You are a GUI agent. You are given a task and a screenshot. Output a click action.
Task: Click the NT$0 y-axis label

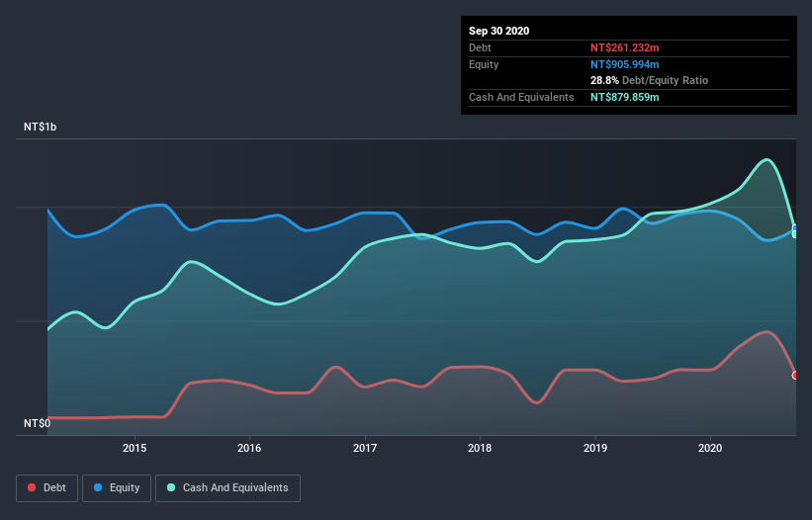pos(38,423)
